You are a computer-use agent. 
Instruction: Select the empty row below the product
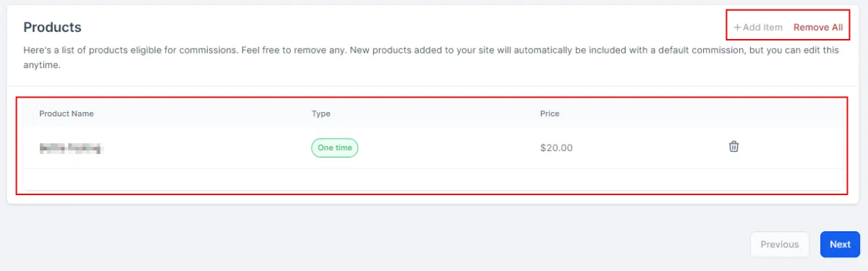pyautogui.click(x=434, y=179)
